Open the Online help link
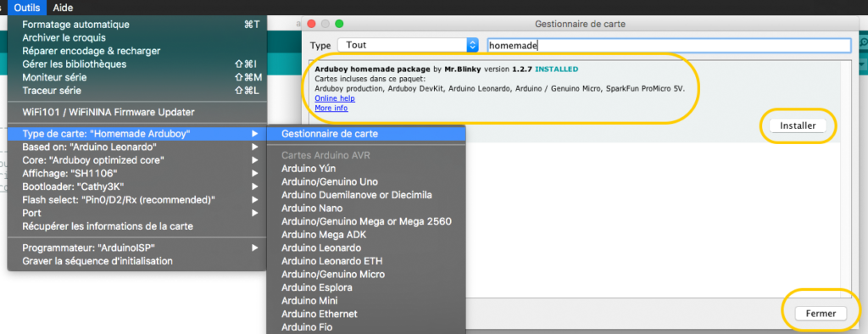 (x=335, y=98)
